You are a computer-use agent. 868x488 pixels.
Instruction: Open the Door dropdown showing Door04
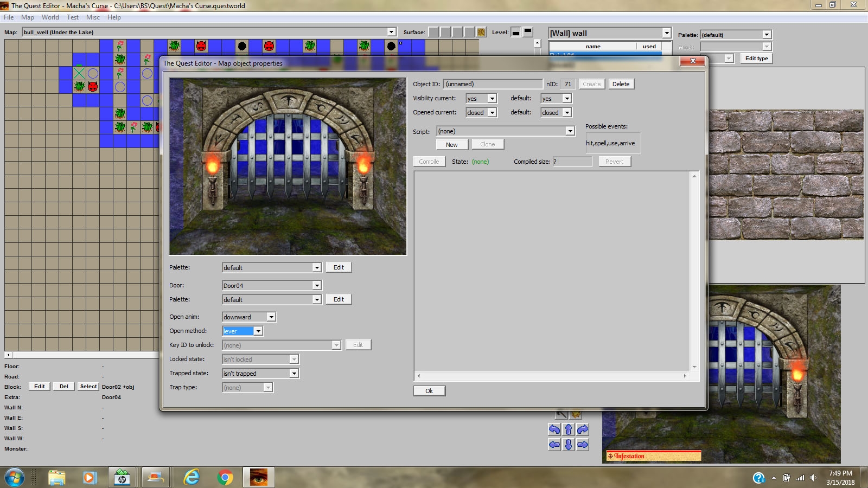(x=317, y=286)
